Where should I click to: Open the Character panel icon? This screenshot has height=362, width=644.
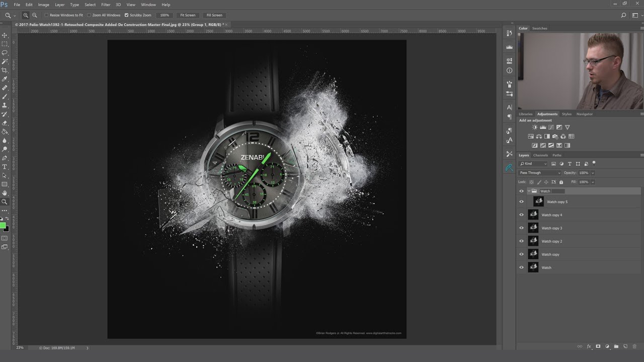click(x=509, y=108)
